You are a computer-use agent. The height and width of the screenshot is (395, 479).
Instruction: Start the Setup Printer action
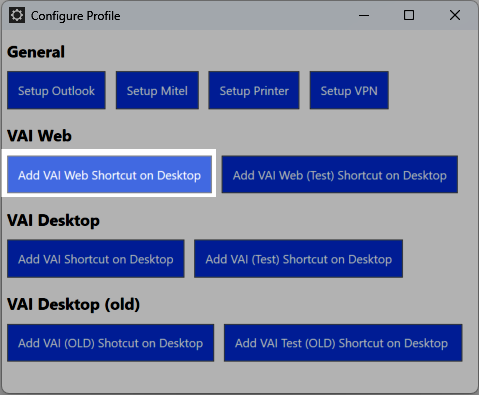pyautogui.click(x=254, y=90)
